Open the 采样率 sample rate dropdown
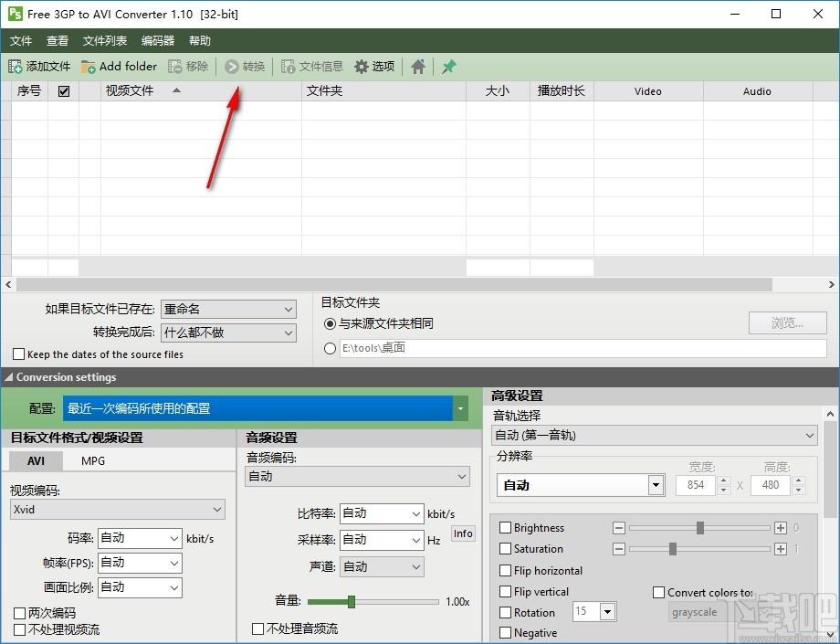 382,540
